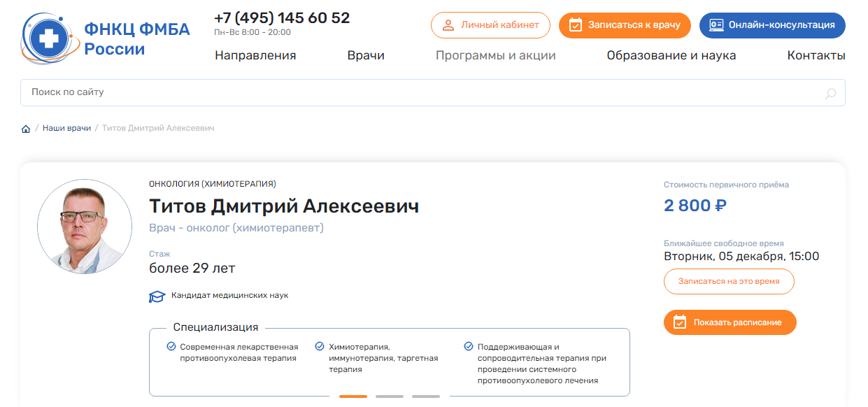The height and width of the screenshot is (407, 868).
Task: Click Ближайшее свободное время label
Action: (x=724, y=243)
